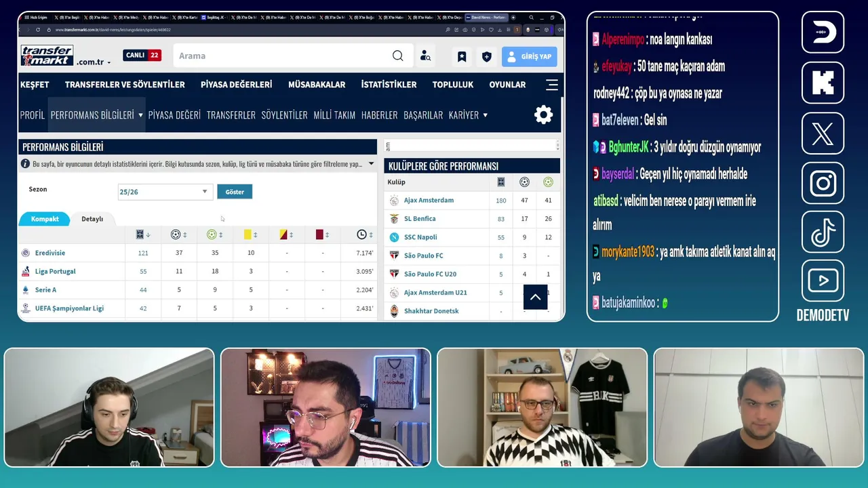Open the player search icon
Image resolution: width=868 pixels, height=488 pixels.
click(x=425, y=56)
